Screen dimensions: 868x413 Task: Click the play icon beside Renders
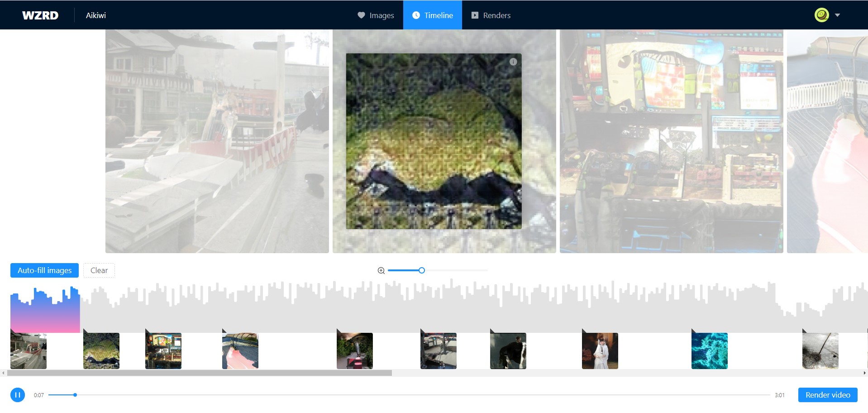coord(475,15)
